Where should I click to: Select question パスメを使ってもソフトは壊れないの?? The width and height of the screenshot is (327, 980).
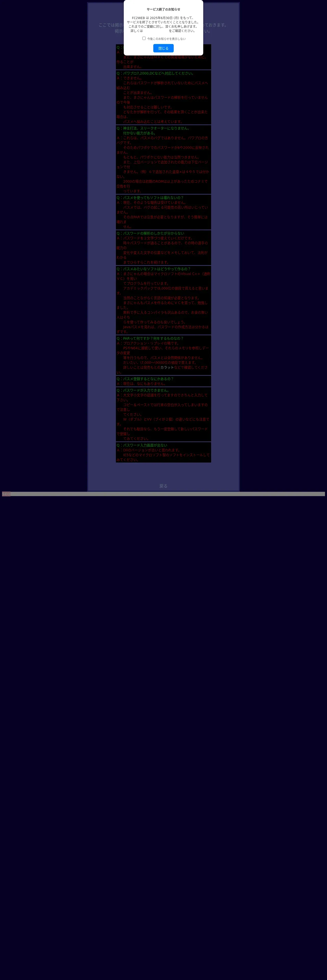click(150, 198)
